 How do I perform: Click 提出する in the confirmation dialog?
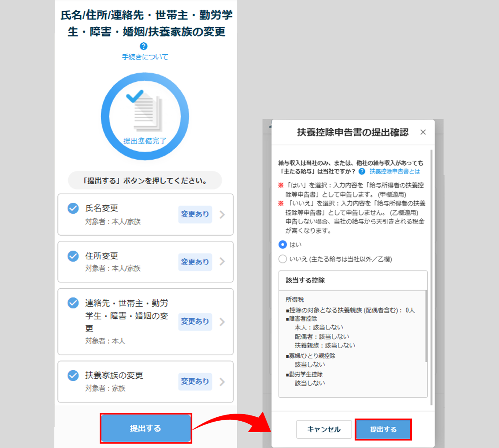tap(383, 429)
